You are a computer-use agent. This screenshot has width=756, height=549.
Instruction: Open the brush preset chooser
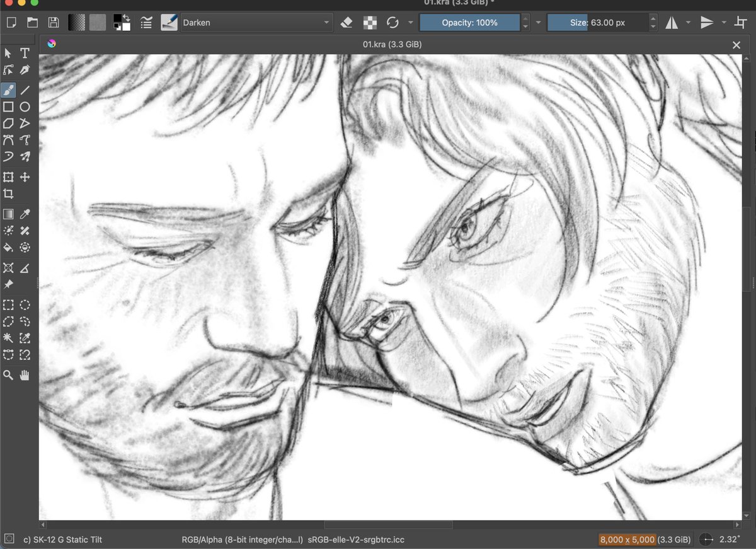(169, 23)
